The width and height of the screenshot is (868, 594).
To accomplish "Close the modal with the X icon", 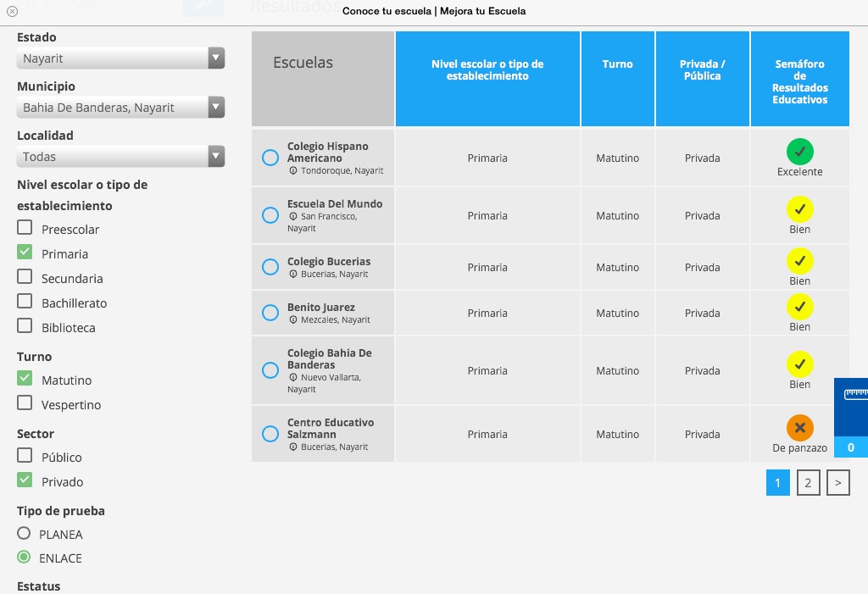I will point(12,12).
